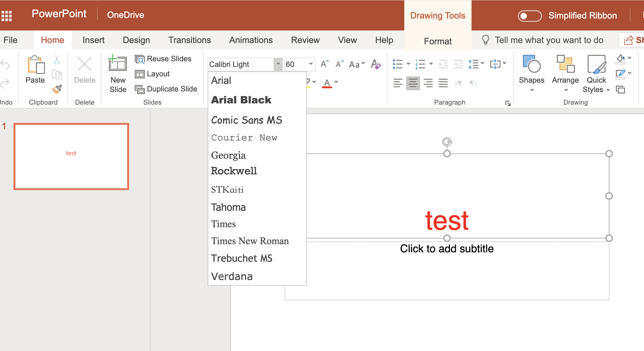Image resolution: width=644 pixels, height=351 pixels.
Task: Click the Format Painter brush icon
Action: tap(57, 89)
